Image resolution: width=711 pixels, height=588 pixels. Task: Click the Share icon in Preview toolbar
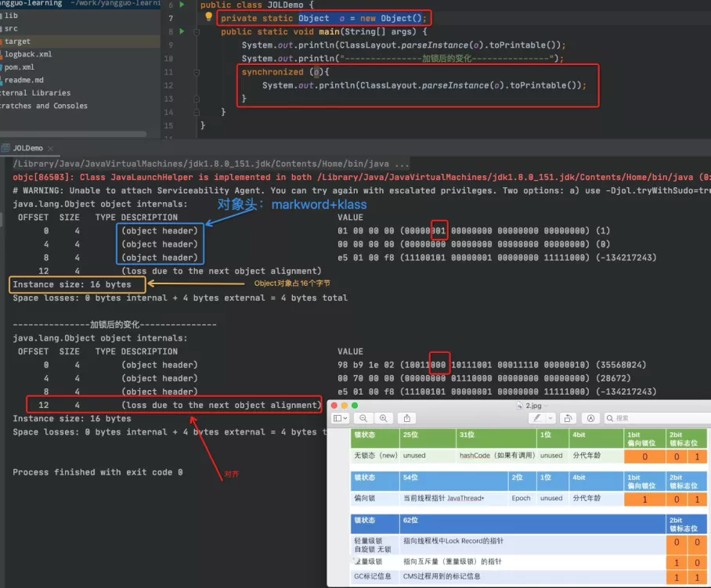pyautogui.click(x=407, y=418)
